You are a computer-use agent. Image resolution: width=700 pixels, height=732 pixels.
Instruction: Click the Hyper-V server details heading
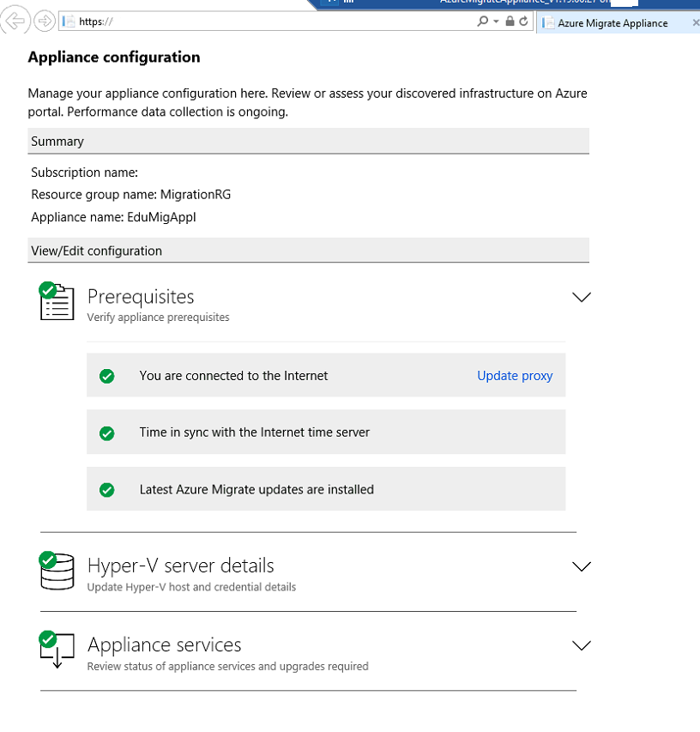(181, 566)
